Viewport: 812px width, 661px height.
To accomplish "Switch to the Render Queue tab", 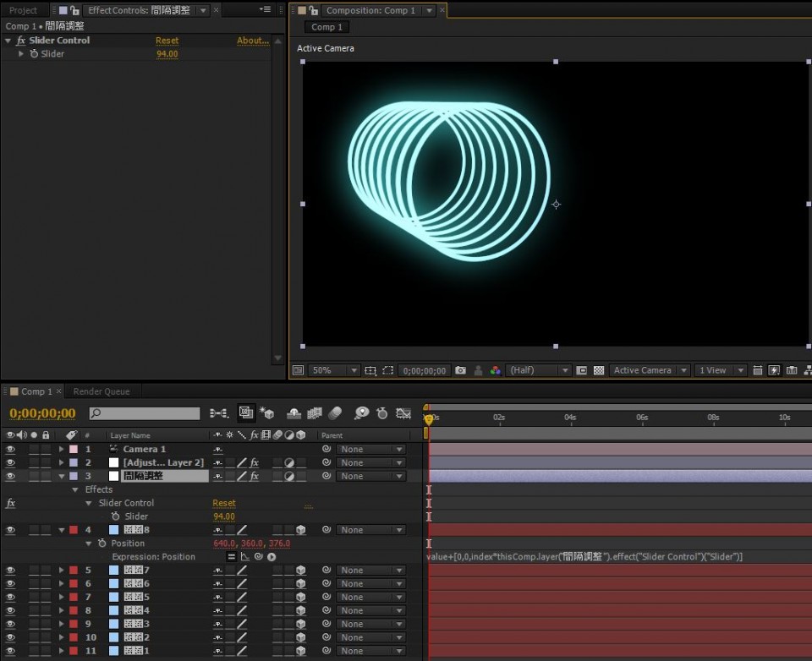I will coord(101,391).
